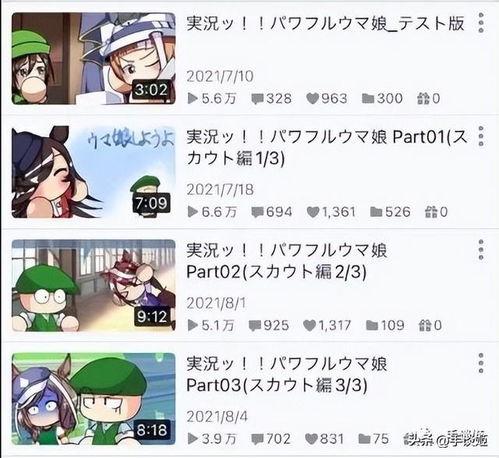The image size is (499, 458).
Task: Open three-dot menu for Part01 video
Action: (x=481, y=136)
